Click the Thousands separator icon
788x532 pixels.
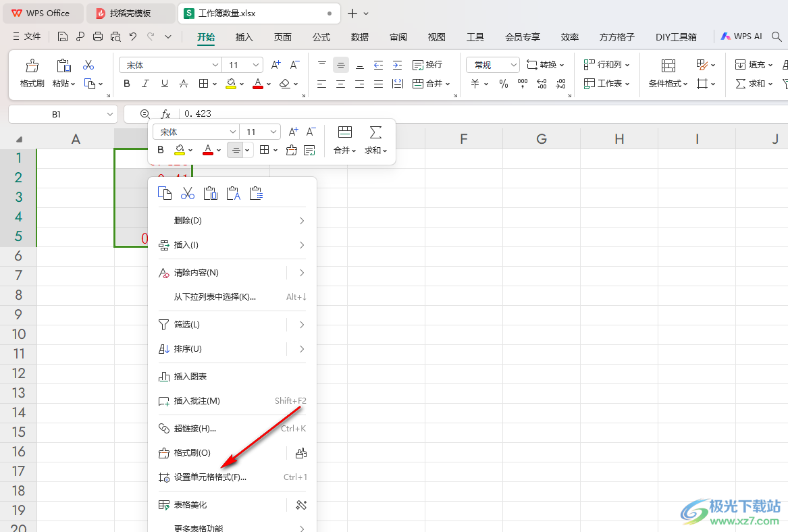click(523, 84)
